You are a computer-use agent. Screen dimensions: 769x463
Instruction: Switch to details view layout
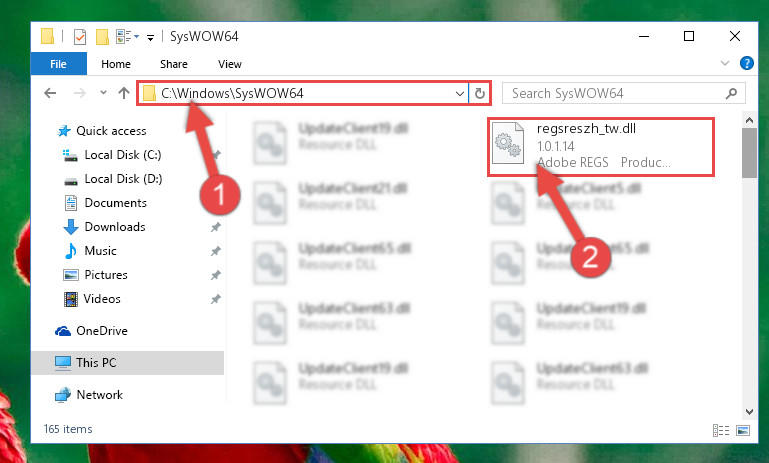(x=720, y=431)
